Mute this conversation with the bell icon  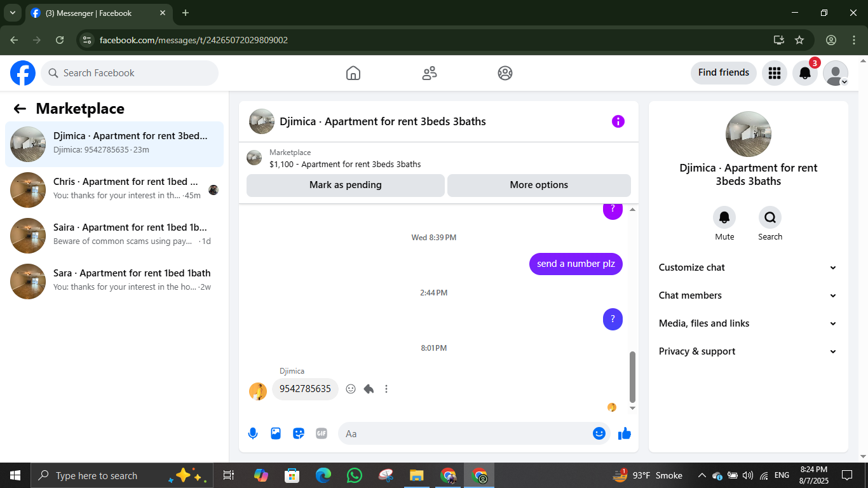(x=724, y=218)
